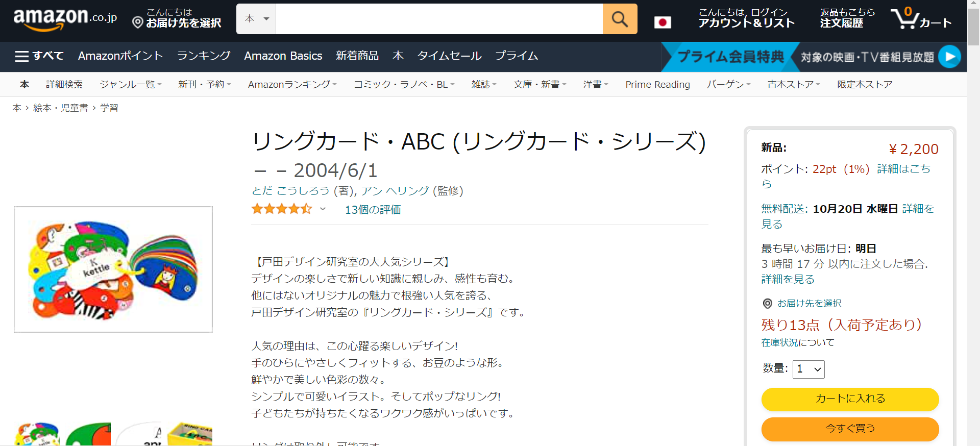Click the 今すぐ買う button
This screenshot has width=980, height=446.
click(x=850, y=429)
